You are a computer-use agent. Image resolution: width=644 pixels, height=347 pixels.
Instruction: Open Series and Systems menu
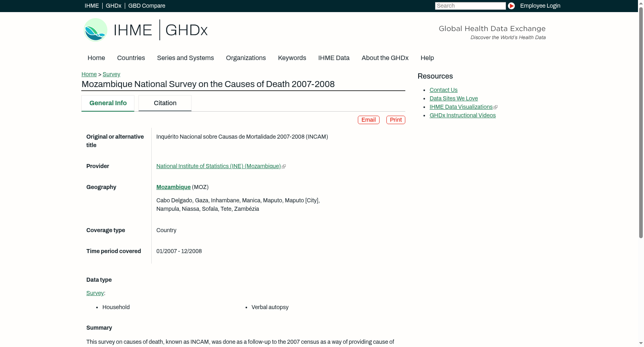(185, 58)
